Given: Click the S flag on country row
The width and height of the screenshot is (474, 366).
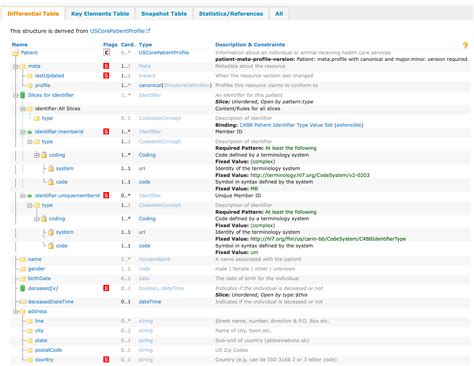Looking at the screenshot, I should (x=106, y=359).
